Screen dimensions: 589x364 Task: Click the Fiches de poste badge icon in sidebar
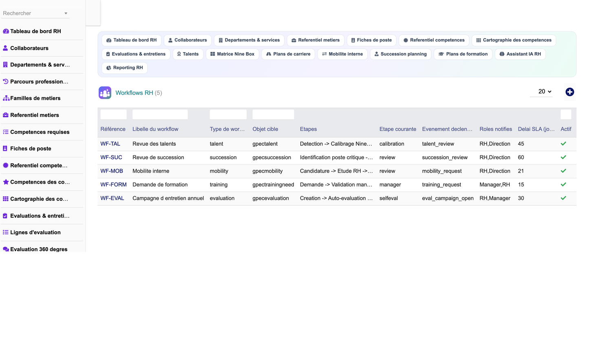coord(5,149)
